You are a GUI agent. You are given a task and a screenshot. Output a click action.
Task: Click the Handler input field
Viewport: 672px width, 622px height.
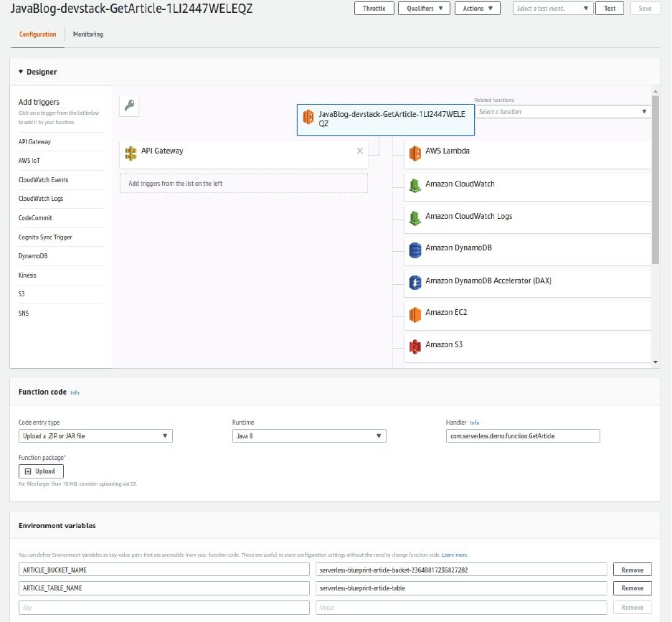click(x=523, y=436)
